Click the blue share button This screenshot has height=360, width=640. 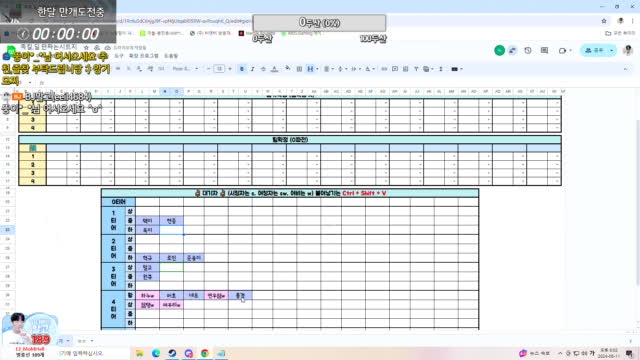coord(594,51)
